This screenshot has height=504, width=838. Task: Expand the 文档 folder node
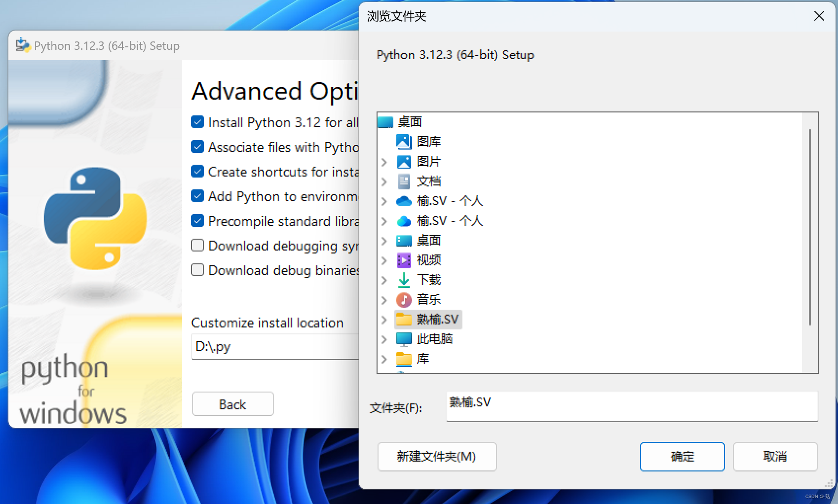click(384, 181)
